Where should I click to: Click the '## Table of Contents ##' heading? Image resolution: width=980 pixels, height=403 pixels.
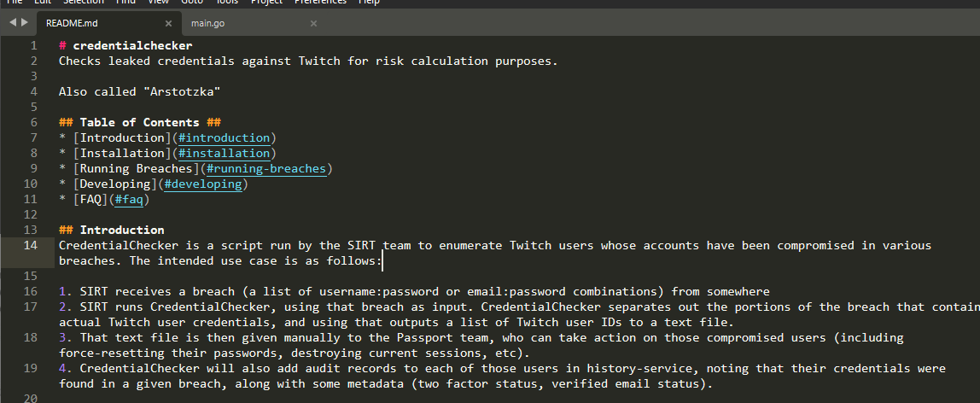139,122
